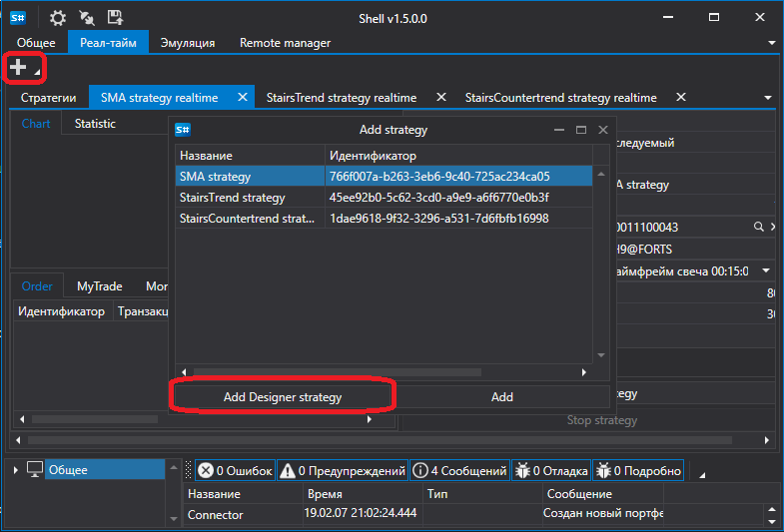The width and height of the screenshot is (784, 532).
Task: Select the Стратегии document tab
Action: [49, 98]
